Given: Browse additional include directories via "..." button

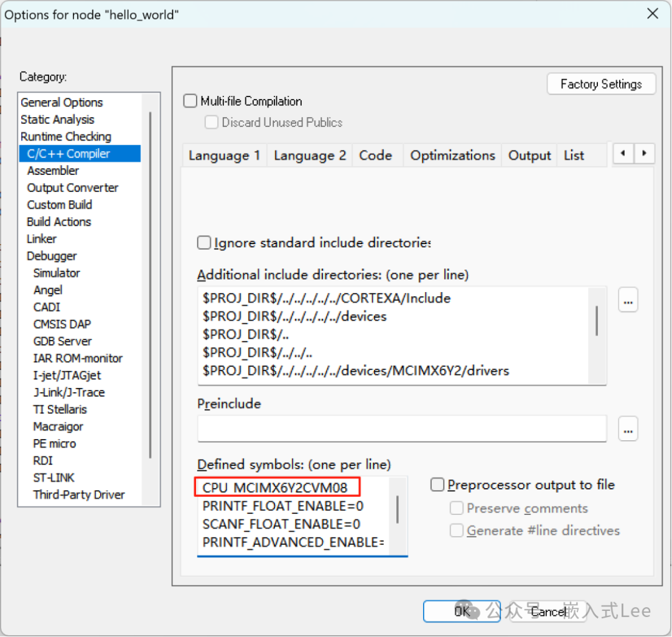Looking at the screenshot, I should point(628,300).
